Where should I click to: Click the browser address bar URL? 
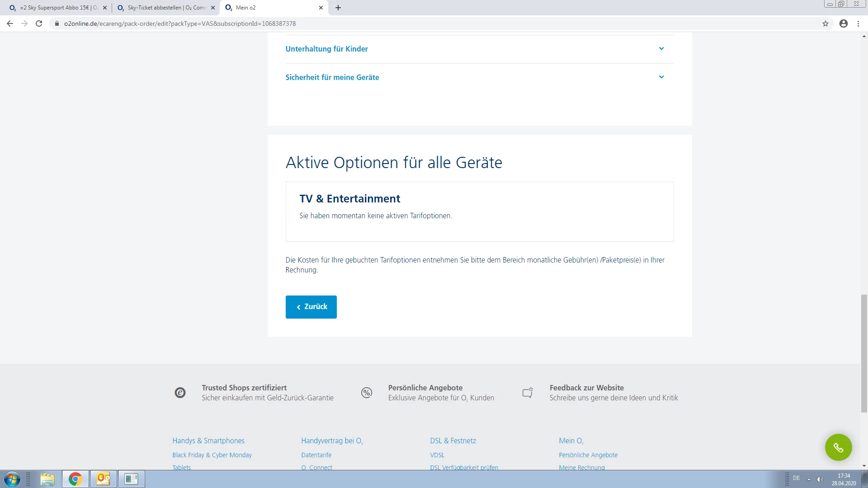pos(180,23)
